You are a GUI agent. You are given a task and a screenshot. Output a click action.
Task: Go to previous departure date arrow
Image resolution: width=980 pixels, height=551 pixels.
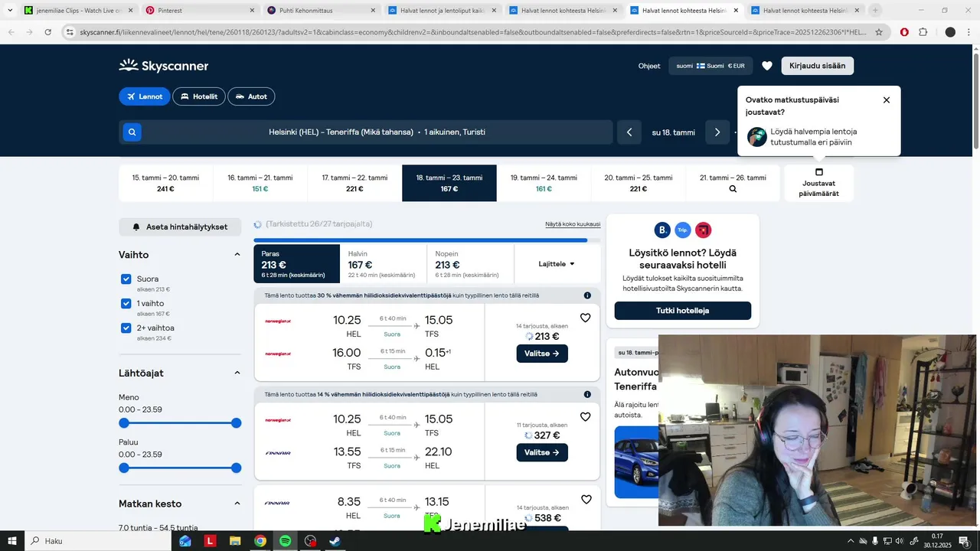(x=629, y=132)
